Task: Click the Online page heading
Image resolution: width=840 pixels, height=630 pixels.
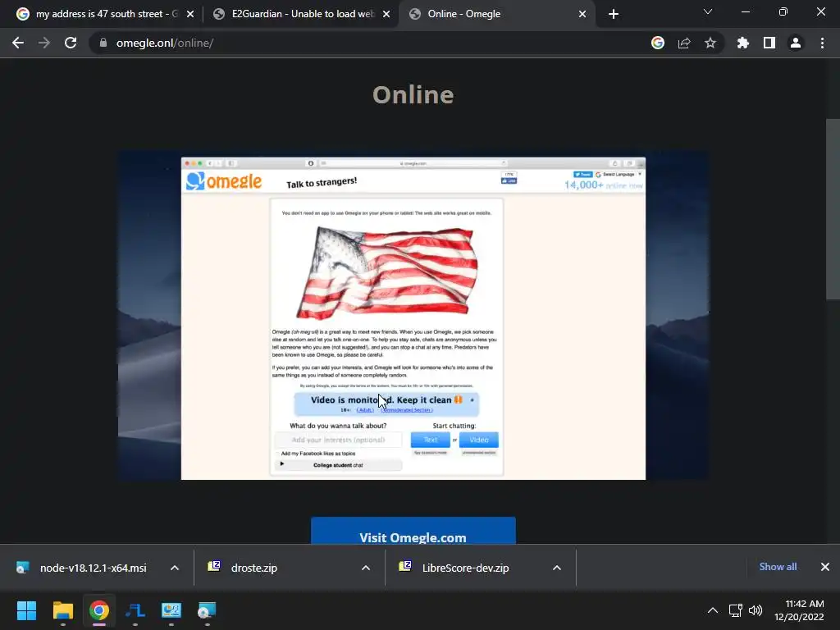Action: pos(413,95)
